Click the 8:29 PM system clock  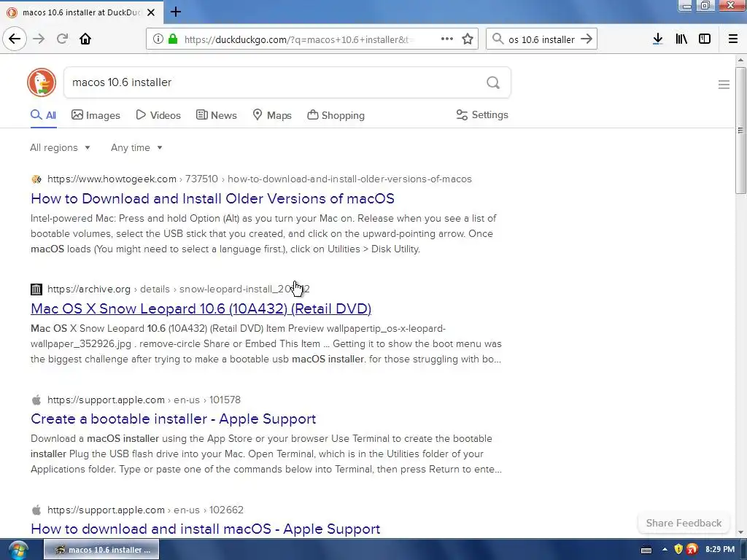720,550
